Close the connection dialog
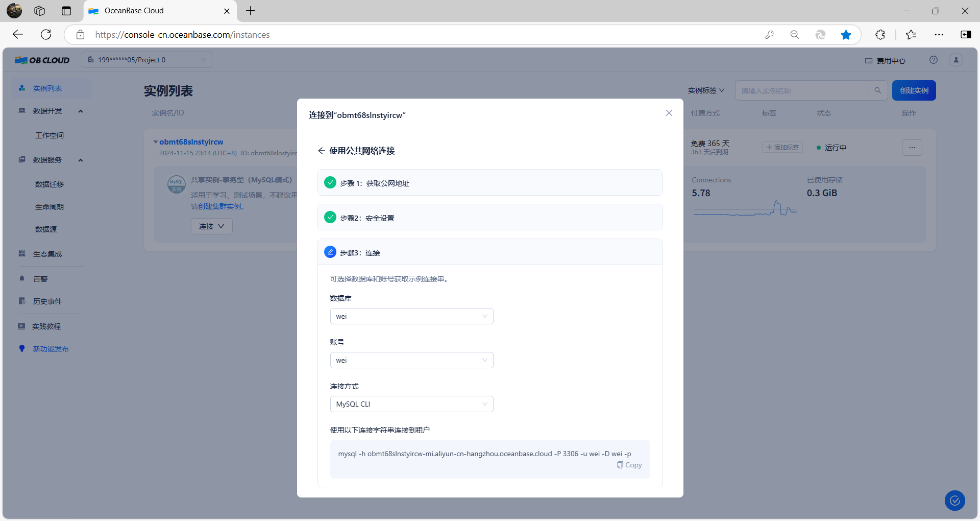Image resolution: width=980 pixels, height=521 pixels. [x=669, y=113]
